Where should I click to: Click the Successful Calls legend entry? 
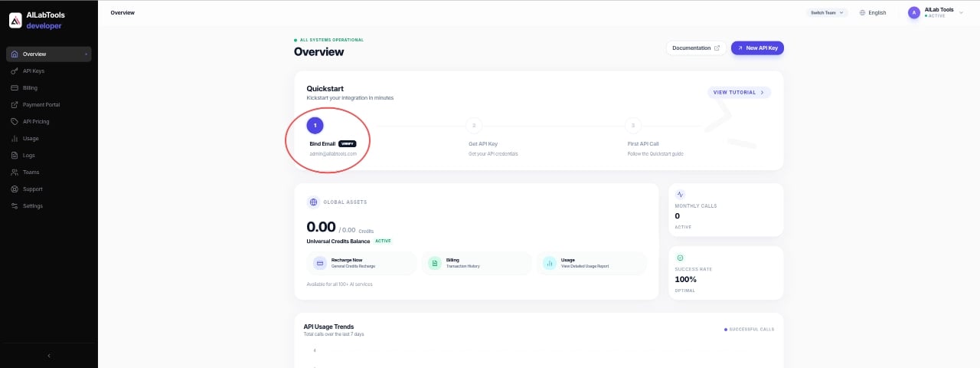750,330
